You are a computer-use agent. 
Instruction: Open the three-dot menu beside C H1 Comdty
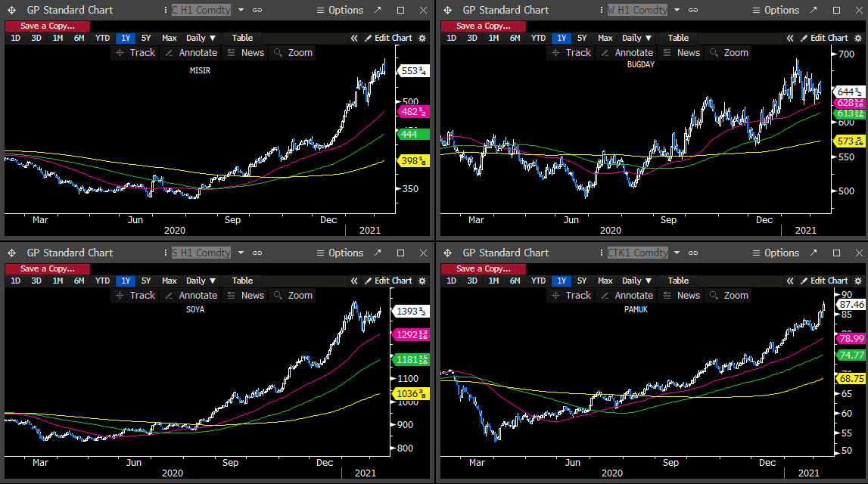[x=166, y=10]
